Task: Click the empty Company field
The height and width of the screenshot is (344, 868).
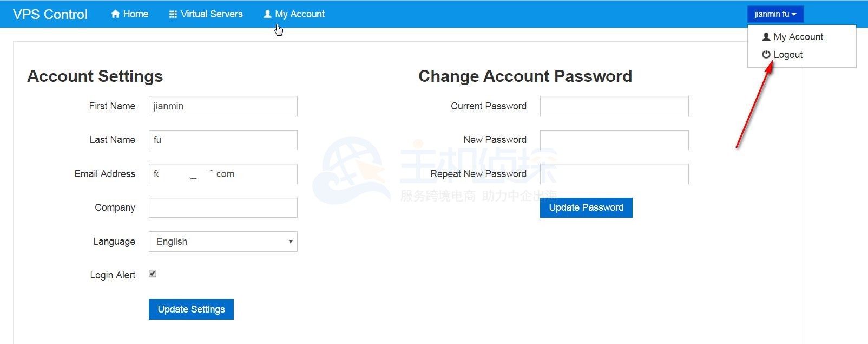Action: click(x=223, y=207)
